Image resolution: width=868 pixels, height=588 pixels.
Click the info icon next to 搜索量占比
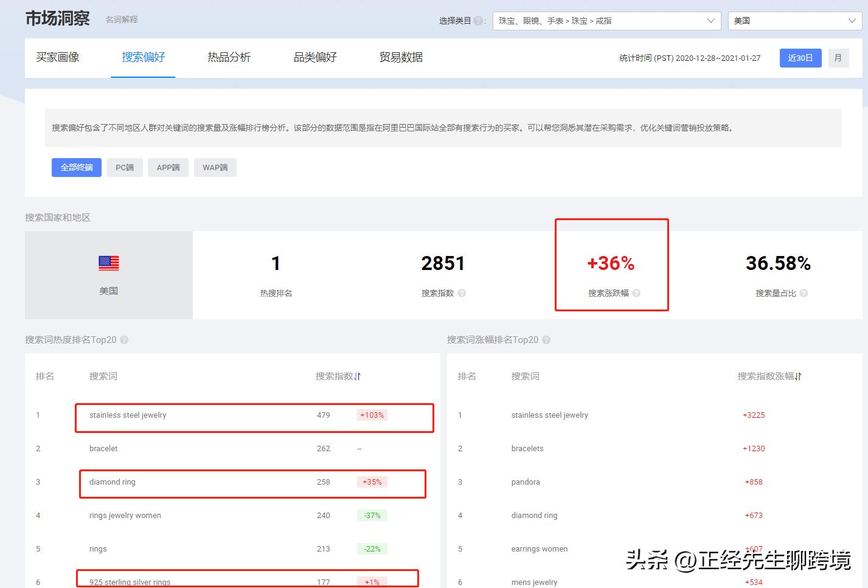(804, 293)
